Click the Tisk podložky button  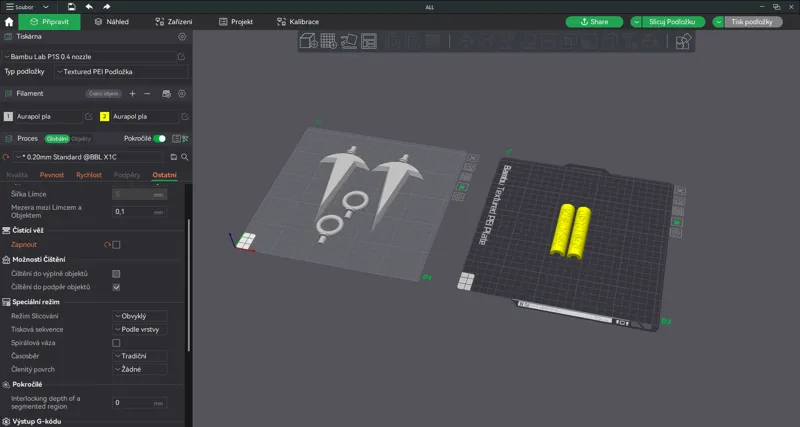pyautogui.click(x=752, y=22)
